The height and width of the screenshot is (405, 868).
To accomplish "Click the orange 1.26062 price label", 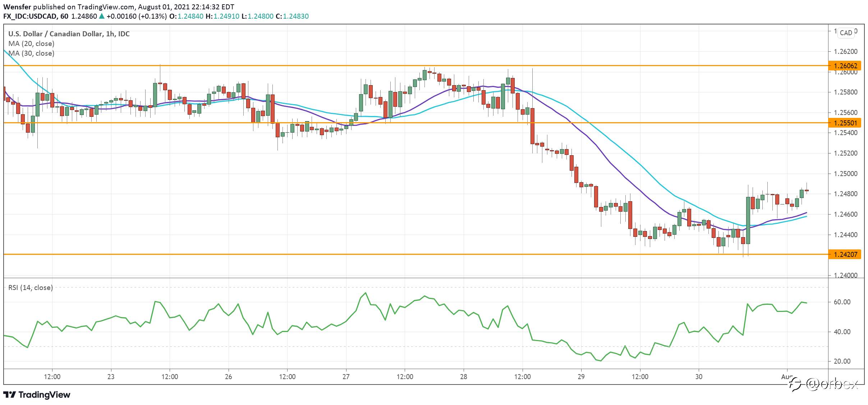I will point(845,66).
